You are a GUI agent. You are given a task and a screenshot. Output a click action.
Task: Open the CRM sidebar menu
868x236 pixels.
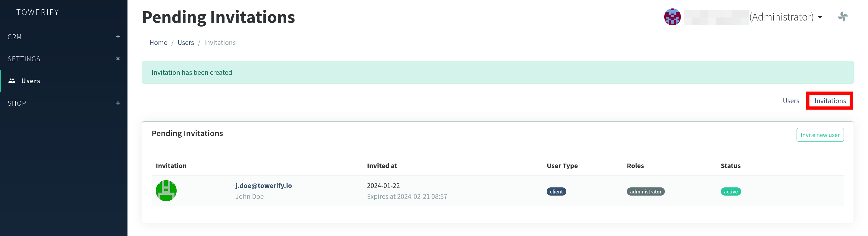pos(15,37)
